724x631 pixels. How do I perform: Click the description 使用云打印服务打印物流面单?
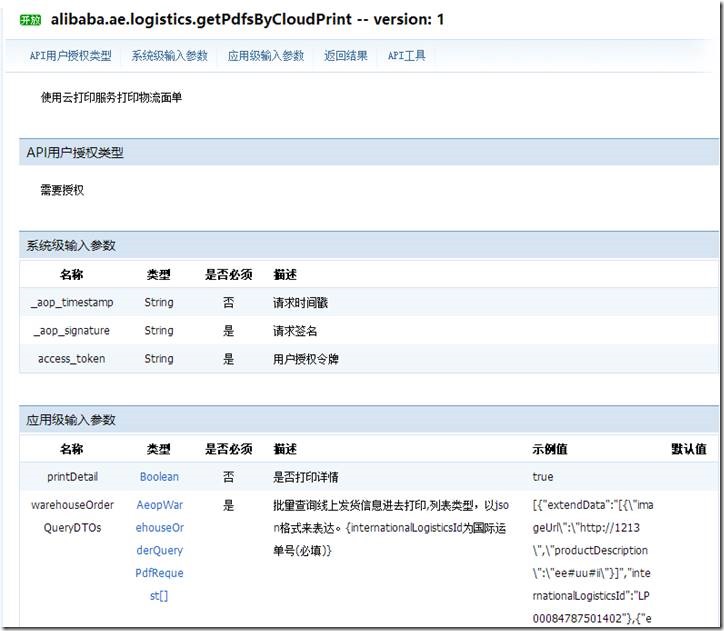coord(111,97)
